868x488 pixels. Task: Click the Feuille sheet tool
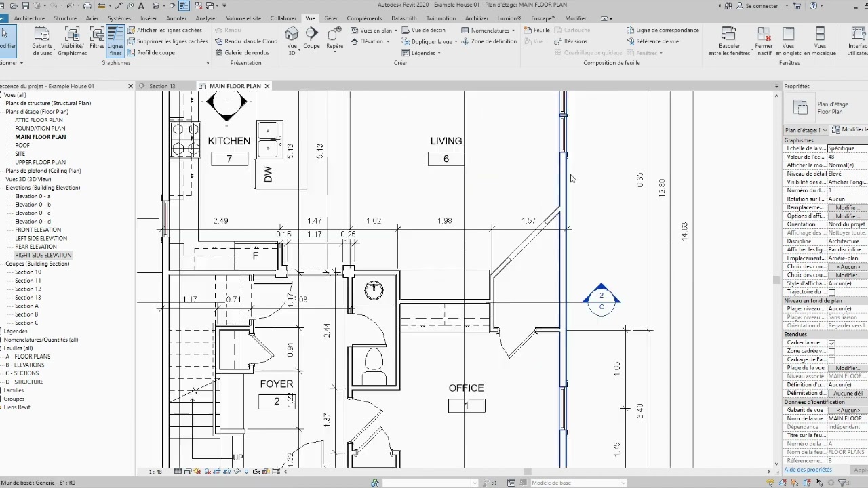(537, 30)
